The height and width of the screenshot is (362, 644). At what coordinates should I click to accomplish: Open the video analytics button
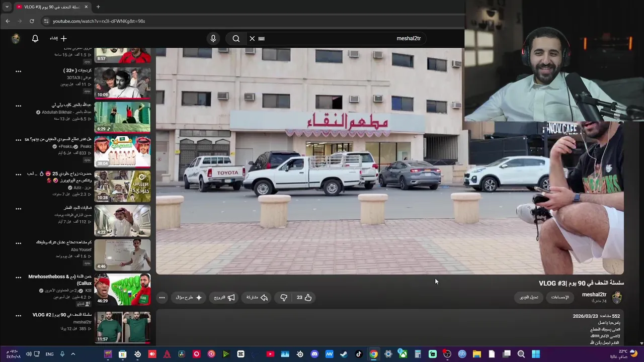click(560, 298)
